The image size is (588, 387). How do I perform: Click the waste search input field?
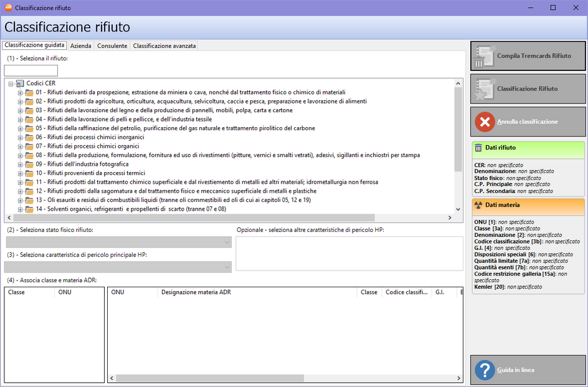click(31, 70)
